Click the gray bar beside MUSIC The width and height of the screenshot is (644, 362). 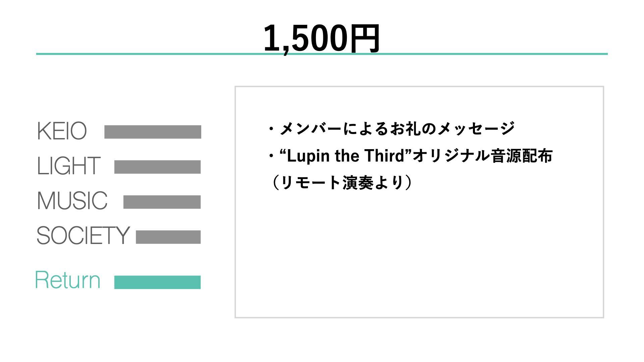[x=162, y=202]
